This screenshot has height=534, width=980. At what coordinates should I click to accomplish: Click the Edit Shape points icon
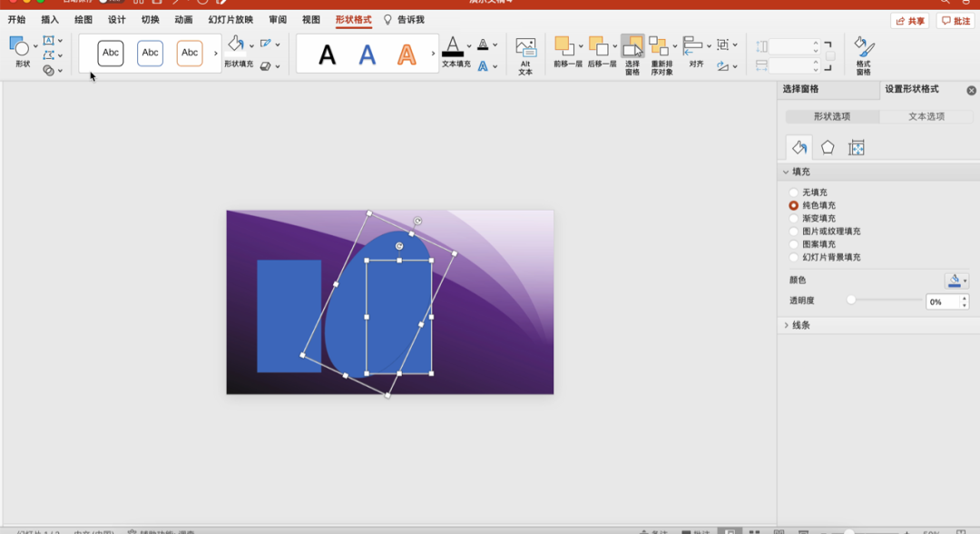pos(48,55)
